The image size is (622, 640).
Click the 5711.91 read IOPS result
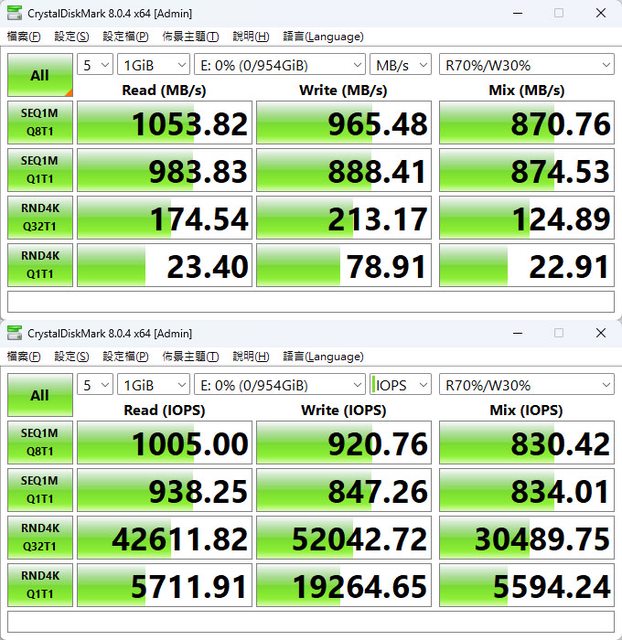pos(164,585)
